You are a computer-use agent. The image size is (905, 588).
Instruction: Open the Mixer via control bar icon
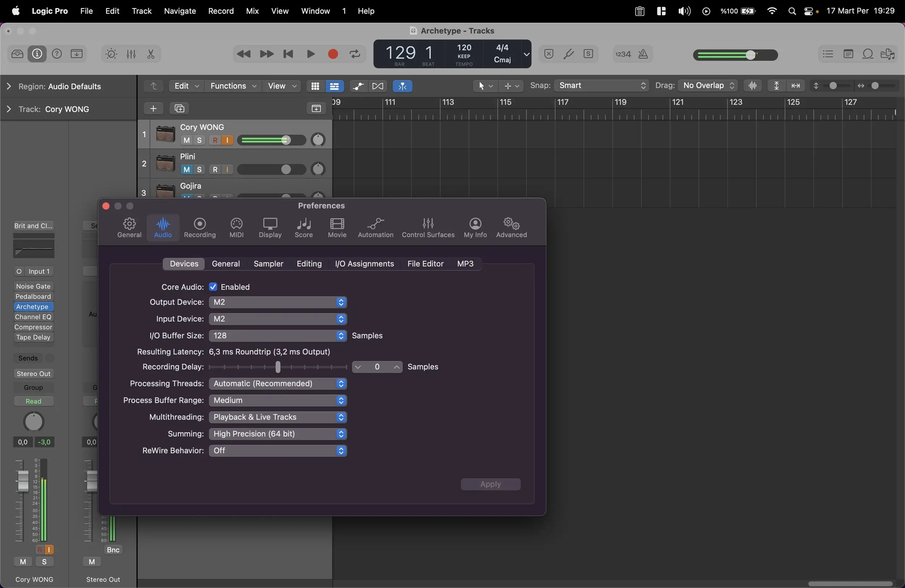click(131, 54)
